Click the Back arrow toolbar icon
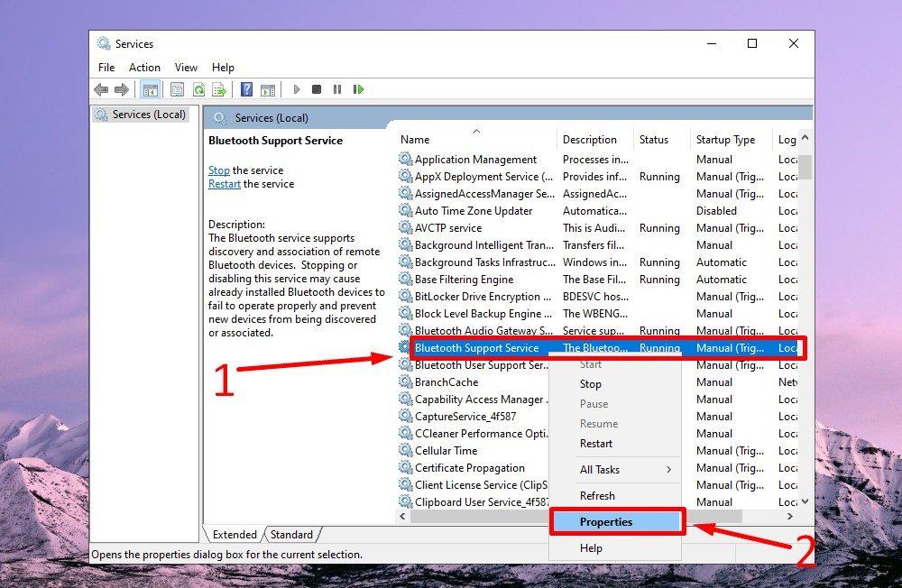Image resolution: width=902 pixels, height=588 pixels. coord(101,89)
